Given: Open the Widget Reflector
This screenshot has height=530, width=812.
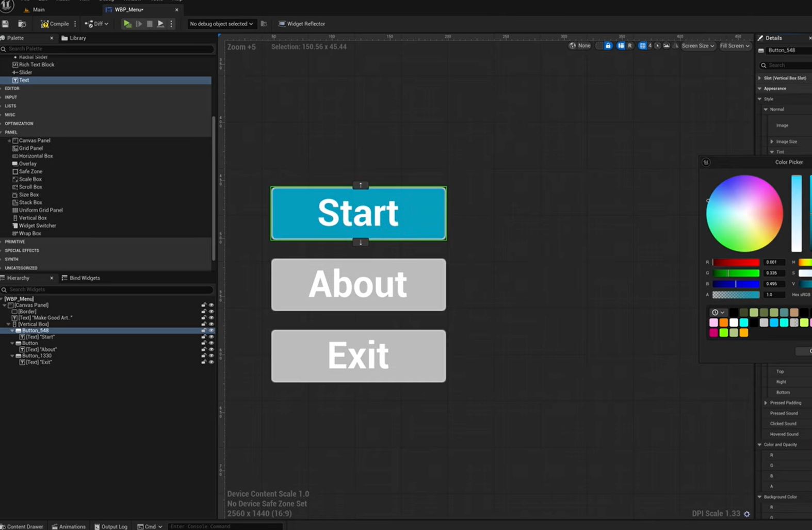Looking at the screenshot, I should (x=302, y=24).
